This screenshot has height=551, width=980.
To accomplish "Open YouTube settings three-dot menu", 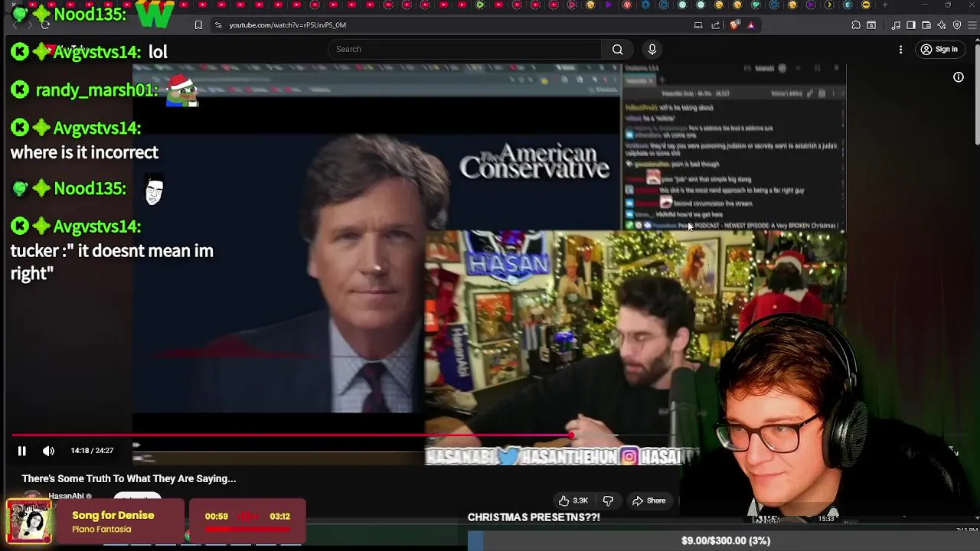I will (x=900, y=49).
